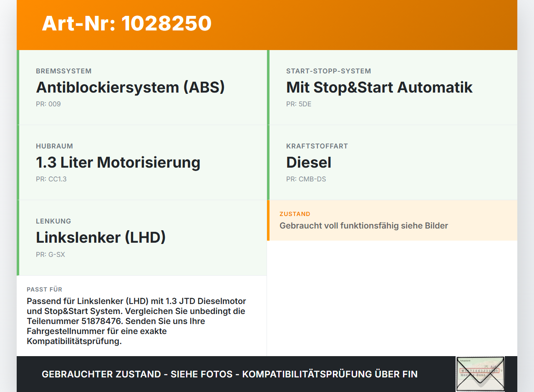Viewport: 534px width, 392px height.
Task: Click the PR: CC1.3 code
Action: pos(51,179)
